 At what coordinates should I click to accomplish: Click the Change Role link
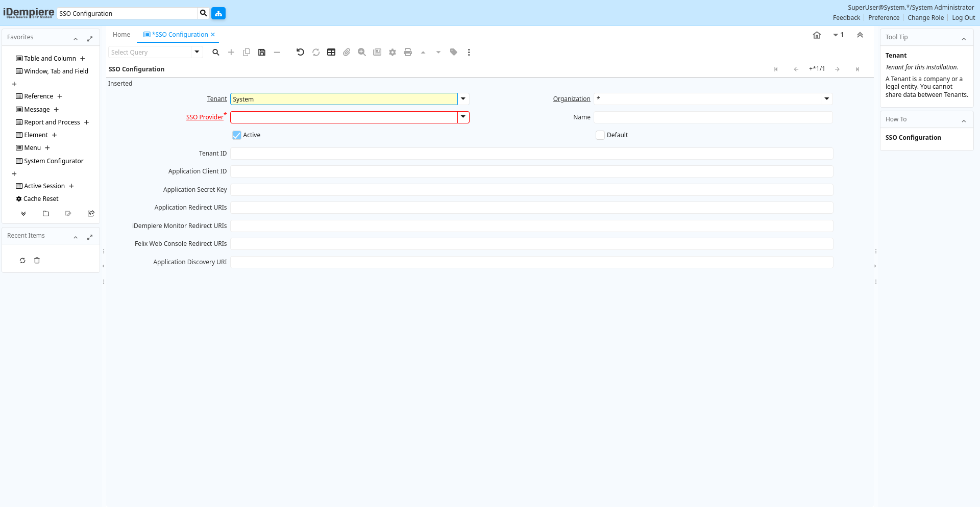point(925,18)
